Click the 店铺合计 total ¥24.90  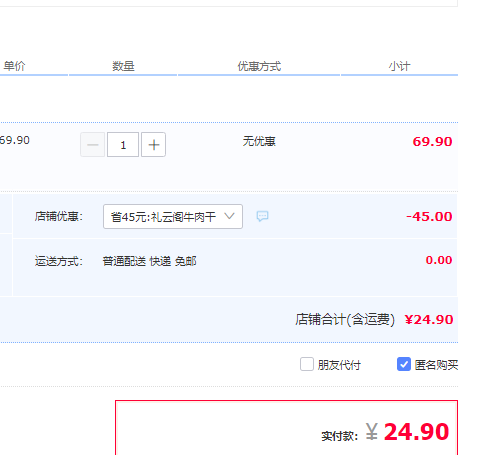point(429,320)
